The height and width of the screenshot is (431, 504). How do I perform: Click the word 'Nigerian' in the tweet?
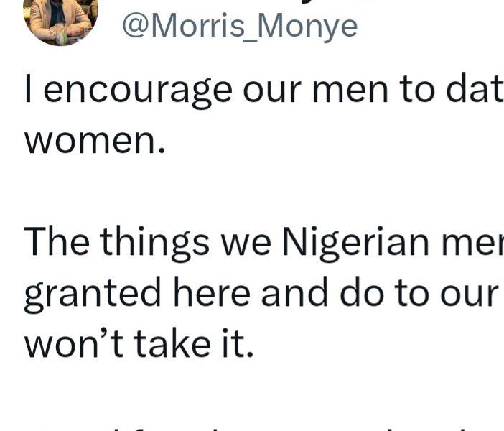355,244
